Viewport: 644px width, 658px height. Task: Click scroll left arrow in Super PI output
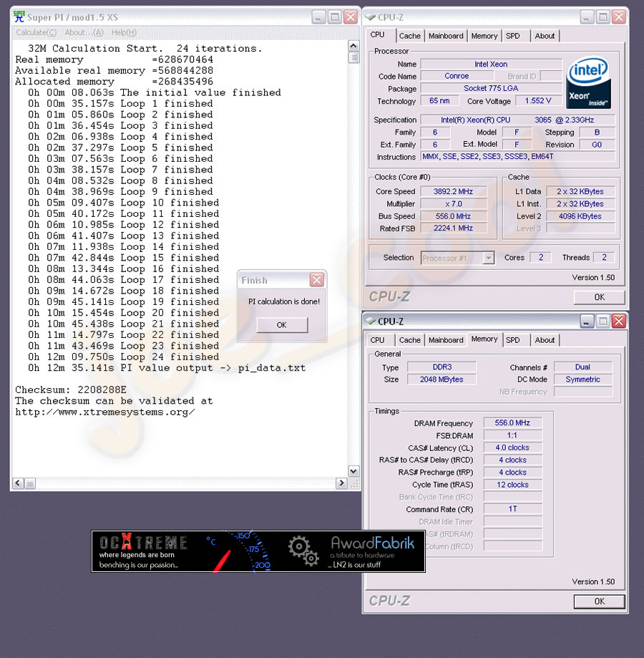18,483
